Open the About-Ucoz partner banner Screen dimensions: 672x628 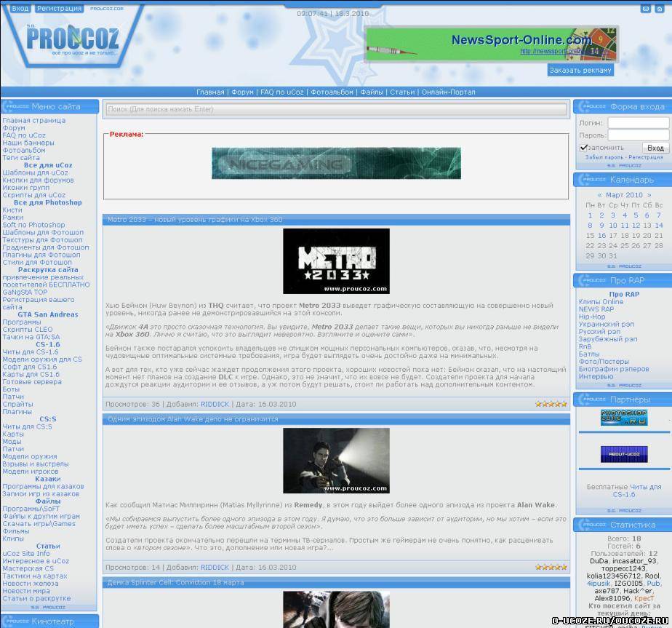click(623, 455)
